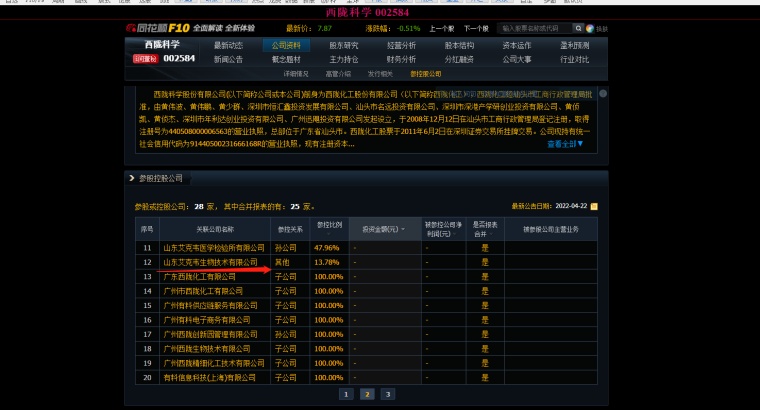The image size is (760, 410).
Task: Click the change value -0.51%
Action: 407,29
